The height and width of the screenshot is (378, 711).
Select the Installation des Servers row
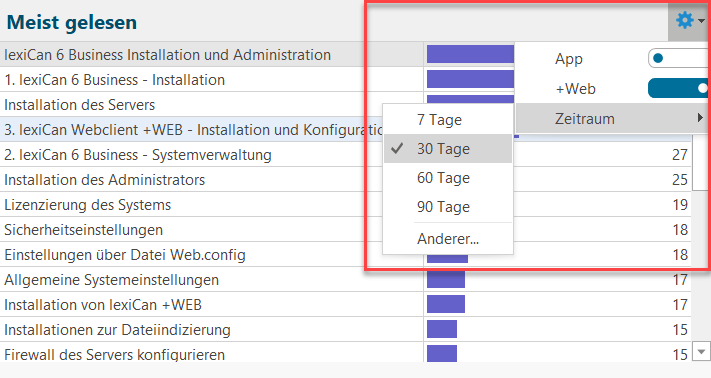point(79,105)
